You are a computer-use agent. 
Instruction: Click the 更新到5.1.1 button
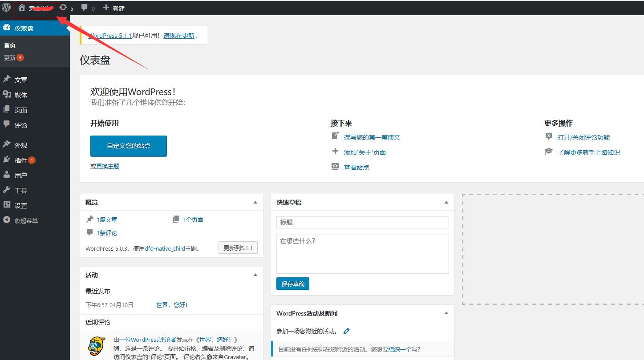pos(238,248)
